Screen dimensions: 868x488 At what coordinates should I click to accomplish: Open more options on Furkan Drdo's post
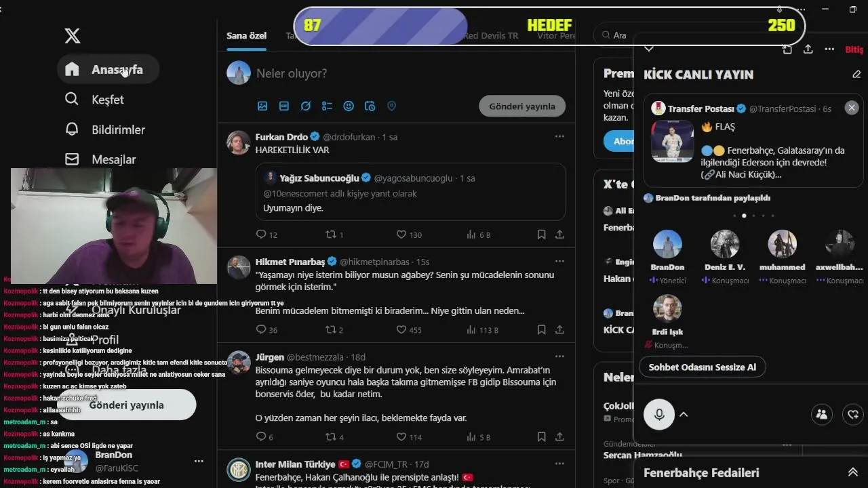(559, 136)
